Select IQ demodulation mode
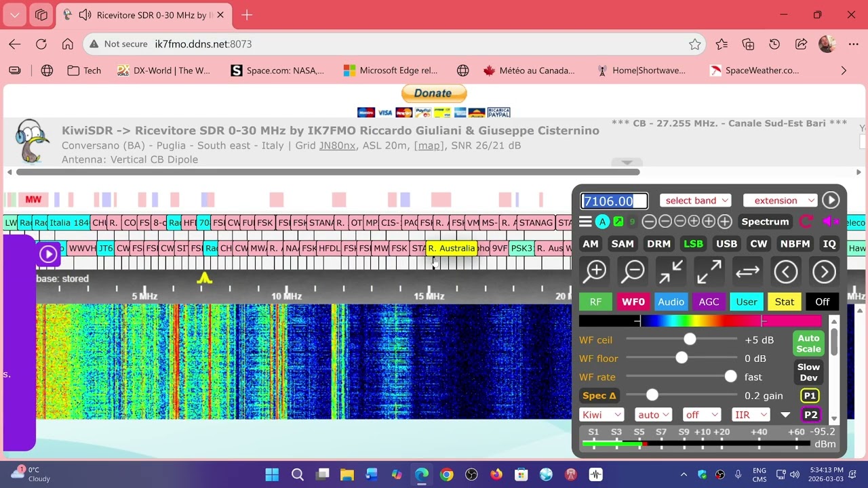Image resolution: width=868 pixels, height=488 pixels. [x=829, y=244]
